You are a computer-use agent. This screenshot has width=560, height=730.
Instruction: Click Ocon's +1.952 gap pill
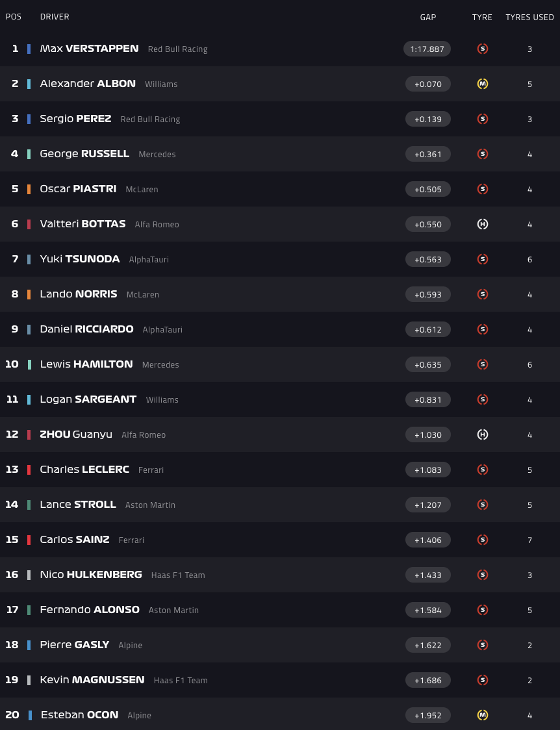coord(427,715)
